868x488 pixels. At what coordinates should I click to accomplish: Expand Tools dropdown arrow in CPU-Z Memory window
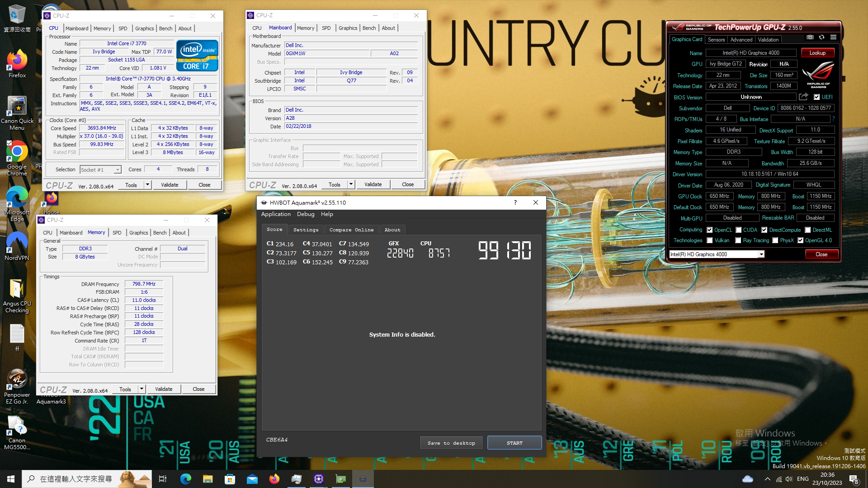click(142, 389)
